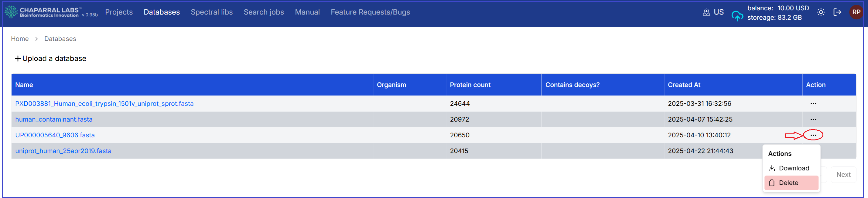This screenshot has height=198, width=868.
Task: Open the uniprot_human_25apr2019.fasta link
Action: click(63, 151)
